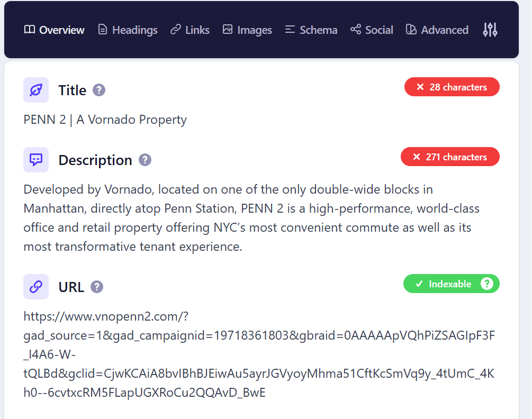Click the PENN 2 title text

tap(105, 120)
